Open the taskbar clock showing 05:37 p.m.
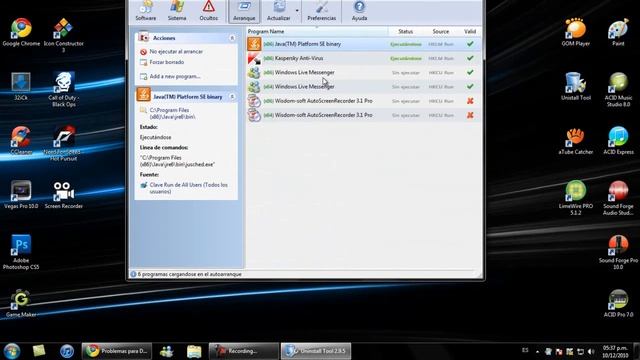640x360 pixels. pyautogui.click(x=615, y=351)
